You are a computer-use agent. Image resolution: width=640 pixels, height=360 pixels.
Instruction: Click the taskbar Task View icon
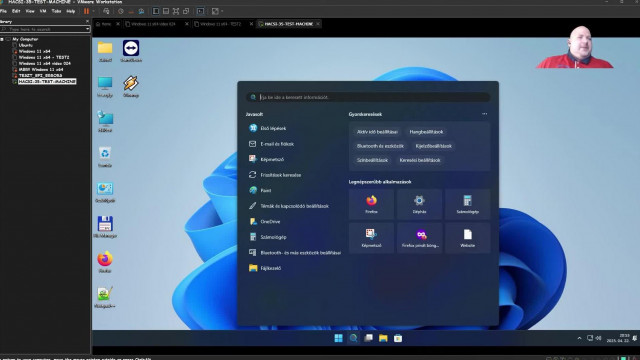pos(368,338)
